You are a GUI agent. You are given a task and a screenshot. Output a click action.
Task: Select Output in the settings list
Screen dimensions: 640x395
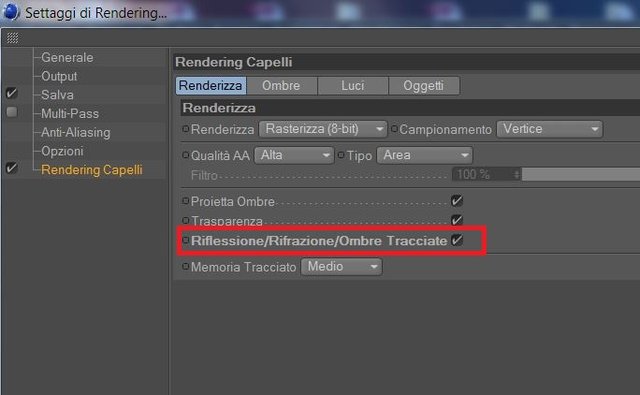[59, 76]
